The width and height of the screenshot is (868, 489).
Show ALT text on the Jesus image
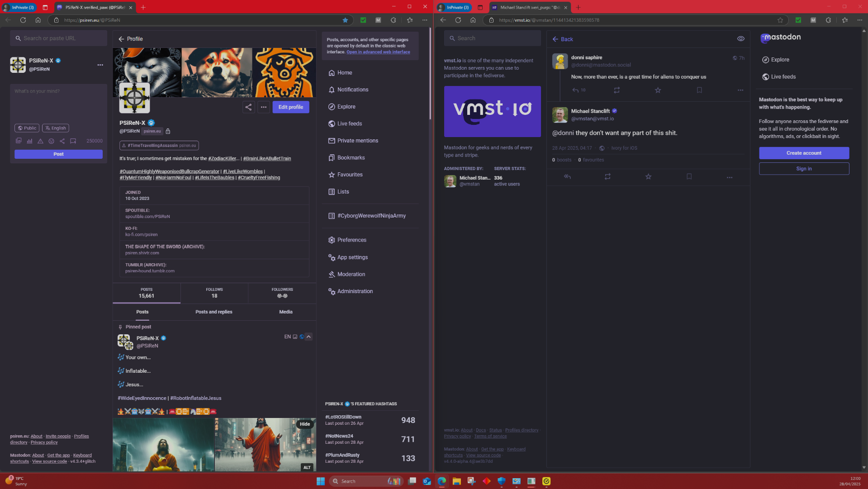307,468
